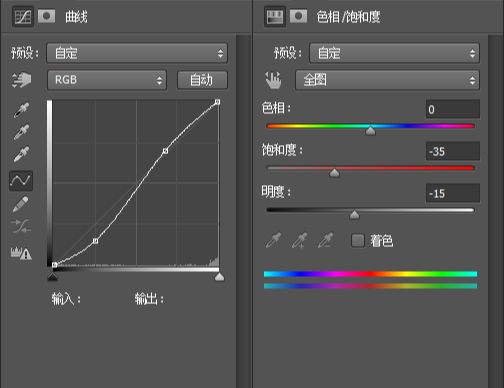Select the pencil draw curve tool
Viewport: 504px width, 388px height.
click(21, 204)
